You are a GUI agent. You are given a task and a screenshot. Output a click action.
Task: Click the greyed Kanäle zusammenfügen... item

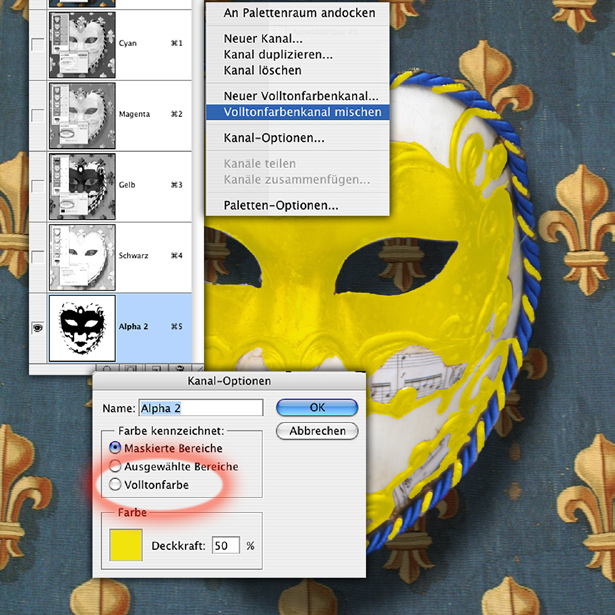pos(297,180)
